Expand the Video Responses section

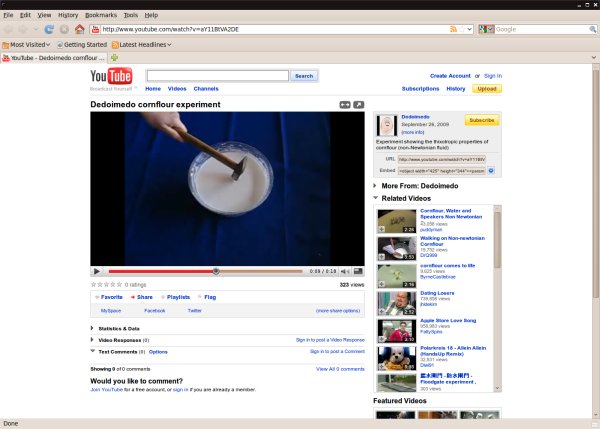92,339
